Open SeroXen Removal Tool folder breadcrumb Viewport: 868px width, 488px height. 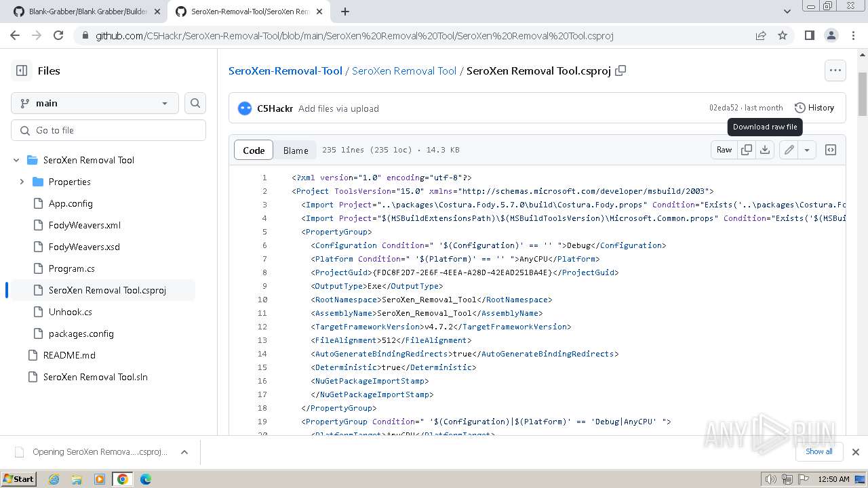coord(404,70)
